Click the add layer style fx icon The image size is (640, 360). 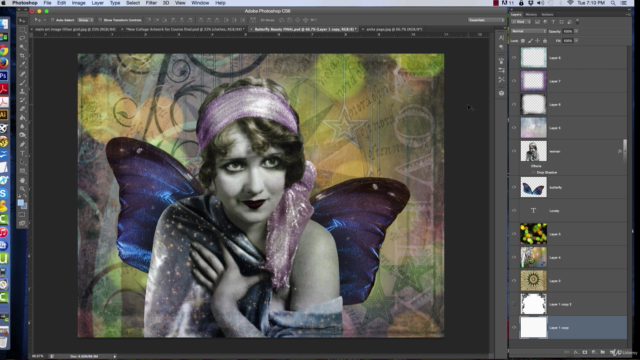coord(576,352)
